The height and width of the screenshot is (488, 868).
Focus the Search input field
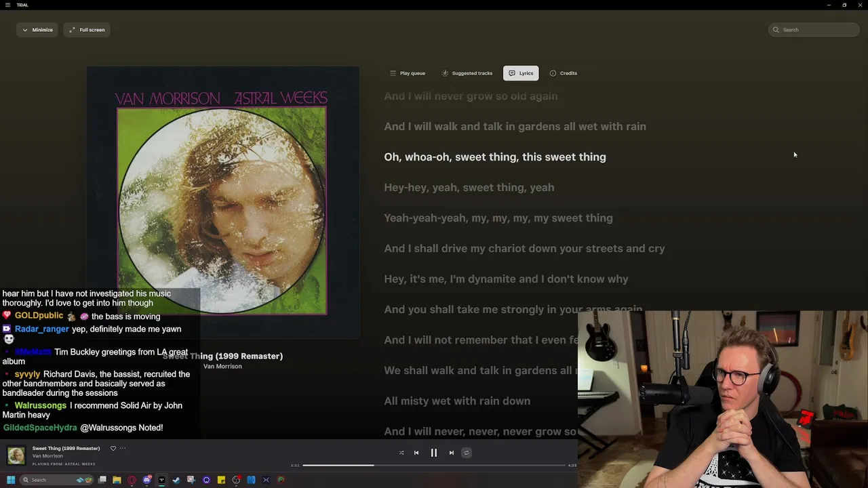click(814, 30)
